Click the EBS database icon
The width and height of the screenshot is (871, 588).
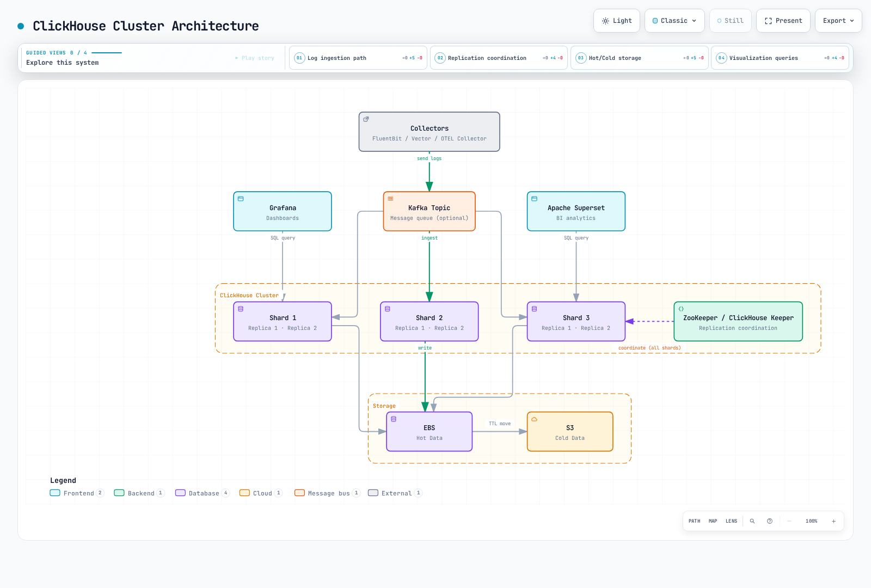click(x=394, y=419)
